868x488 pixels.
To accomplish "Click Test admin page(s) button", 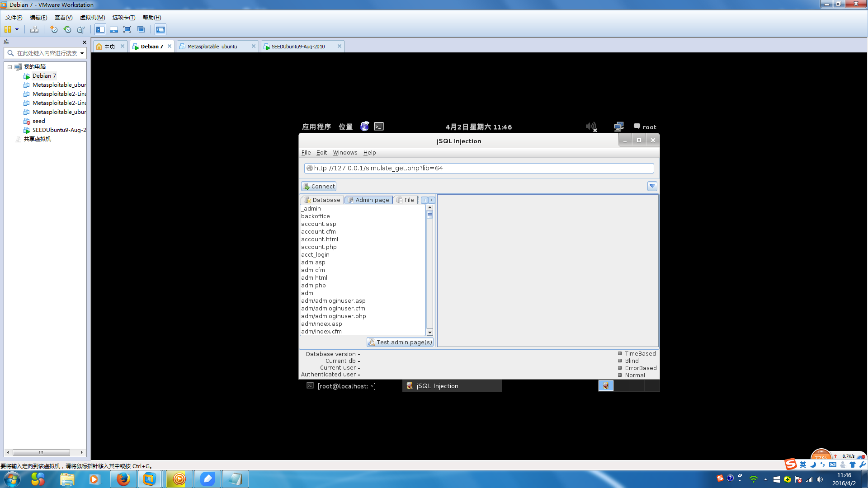I will [400, 342].
